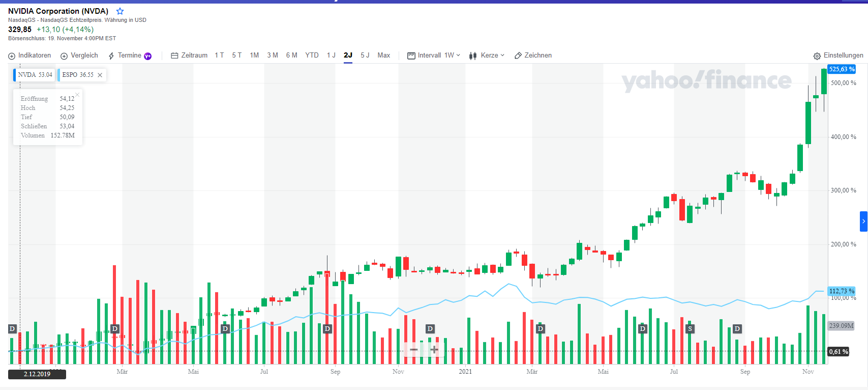The height and width of the screenshot is (390, 868).
Task: Click the Eröffnung 54,12 tooltip row
Action: click(48, 99)
